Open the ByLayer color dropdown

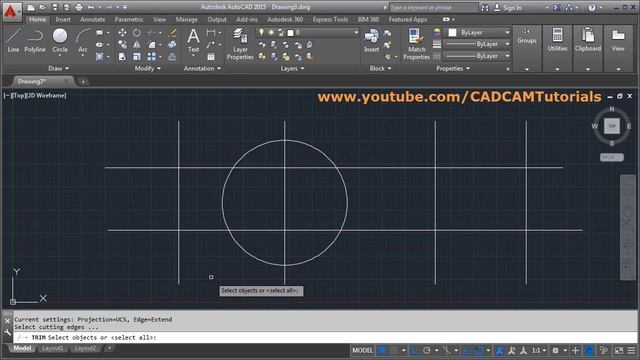click(x=507, y=32)
